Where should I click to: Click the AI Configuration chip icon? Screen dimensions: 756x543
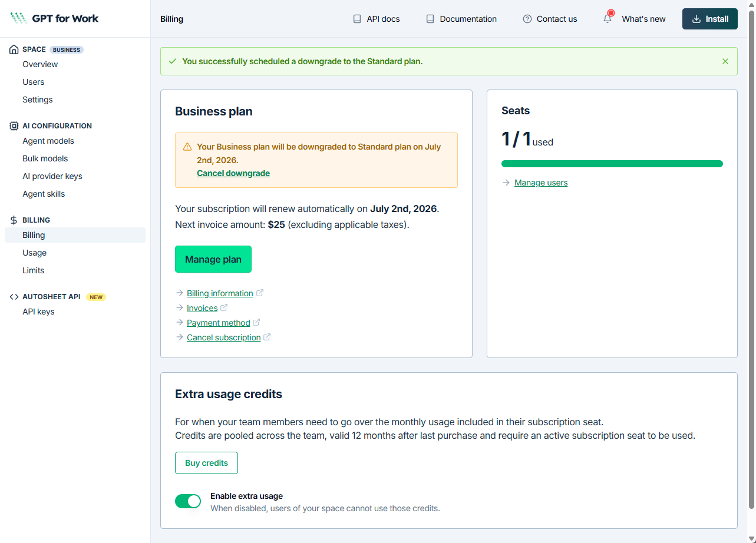click(x=14, y=126)
